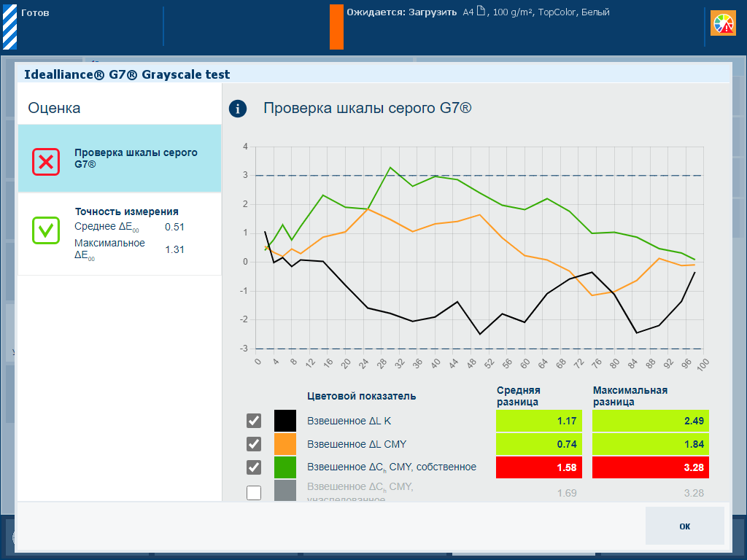Screen dimensions: 747x560
Task: Click the orange ΔL CMY color swatch
Action: [x=285, y=444]
